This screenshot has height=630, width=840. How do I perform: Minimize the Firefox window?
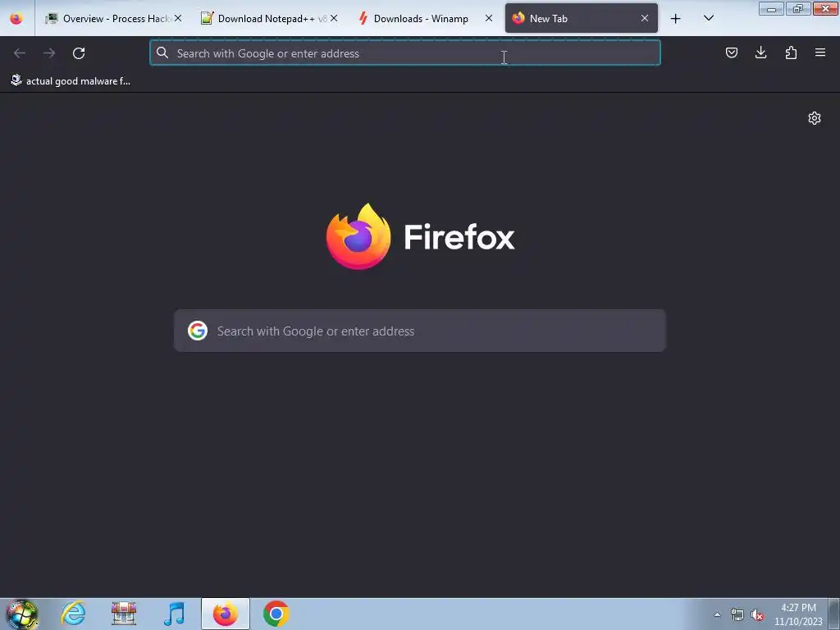point(771,8)
